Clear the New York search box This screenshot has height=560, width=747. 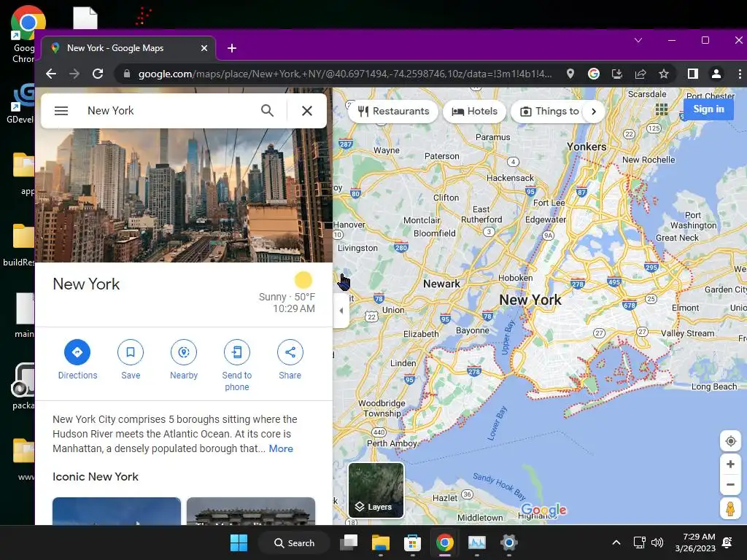point(307,111)
